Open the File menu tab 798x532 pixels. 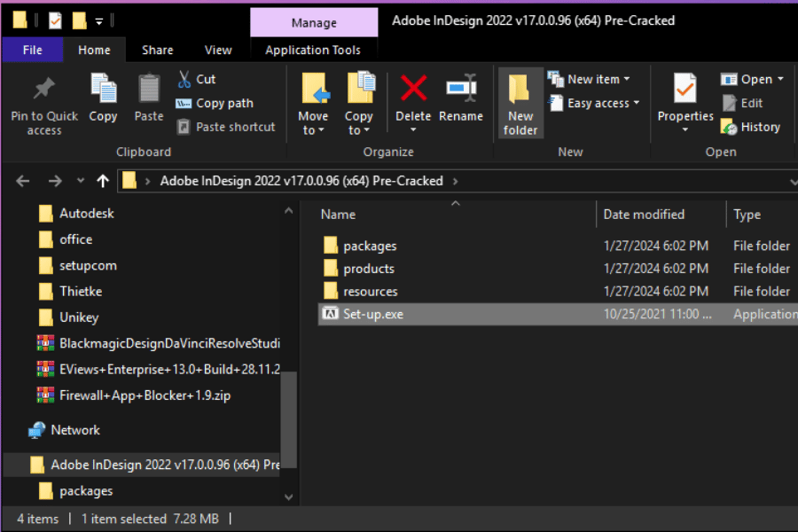click(x=33, y=51)
